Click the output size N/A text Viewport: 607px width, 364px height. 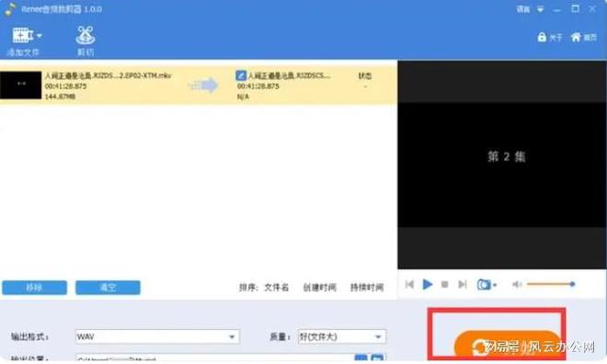(x=243, y=97)
